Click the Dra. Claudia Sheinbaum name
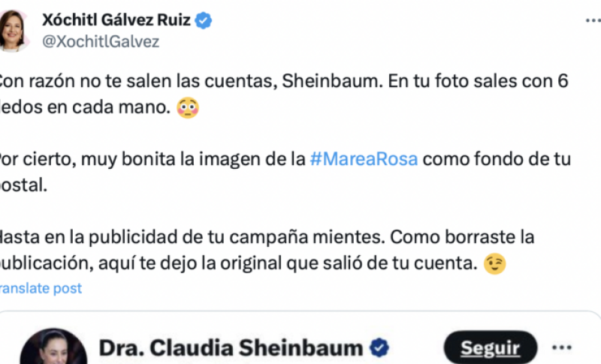The height and width of the screenshot is (364, 601). [x=231, y=348]
